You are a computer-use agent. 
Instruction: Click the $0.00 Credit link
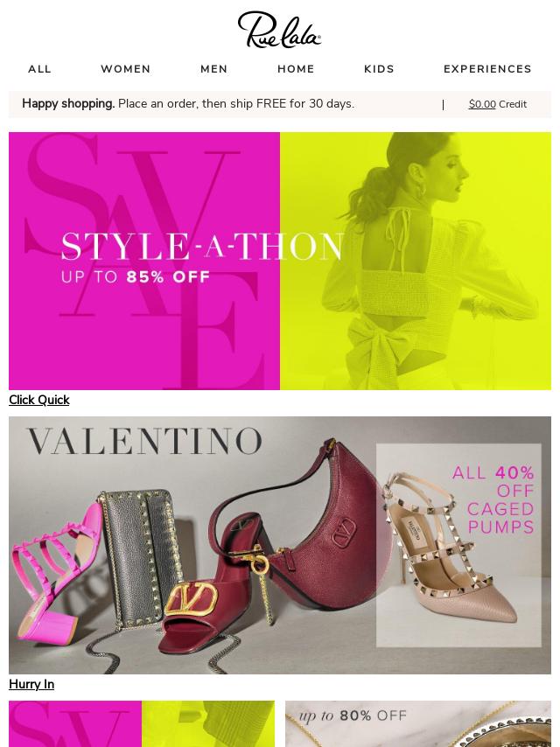click(x=497, y=104)
